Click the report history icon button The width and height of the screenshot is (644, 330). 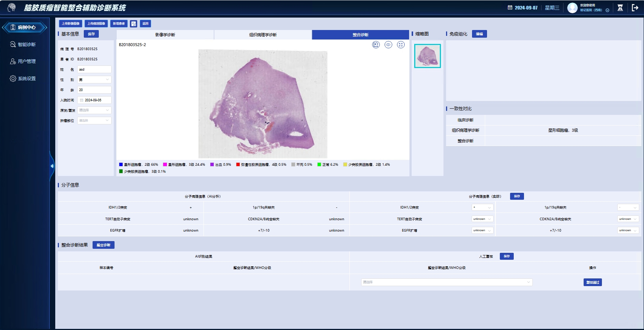pos(134,23)
